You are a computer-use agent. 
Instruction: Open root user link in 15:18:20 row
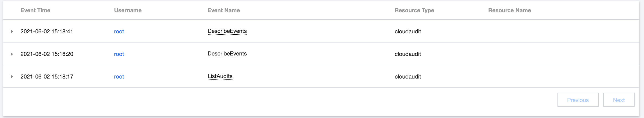pos(119,54)
